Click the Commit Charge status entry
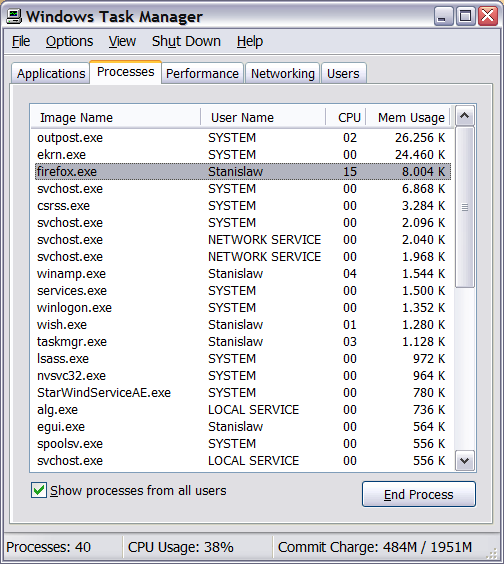504x564 pixels. pyautogui.click(x=374, y=547)
